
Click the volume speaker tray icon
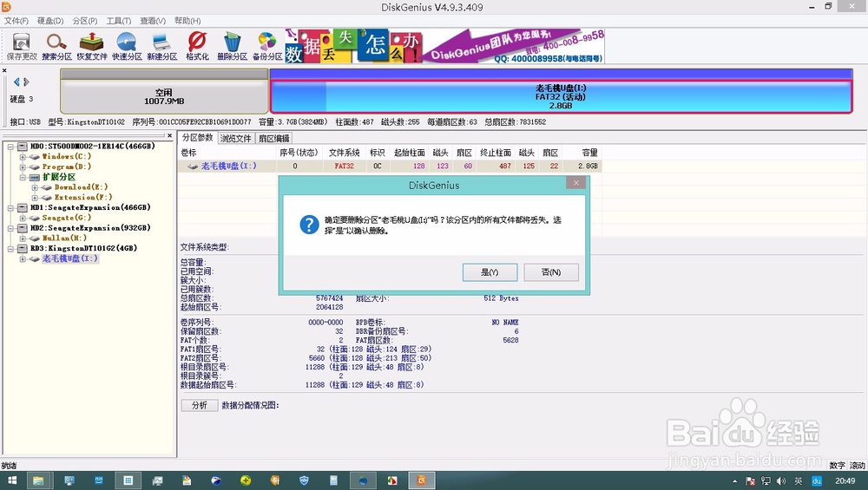pyautogui.click(x=781, y=481)
